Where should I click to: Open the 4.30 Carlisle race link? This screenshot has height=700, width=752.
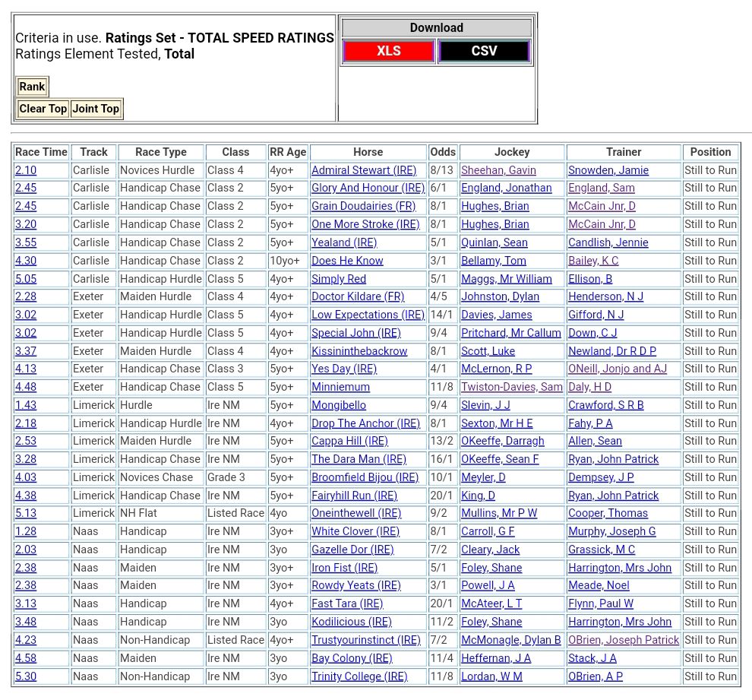pos(26,261)
